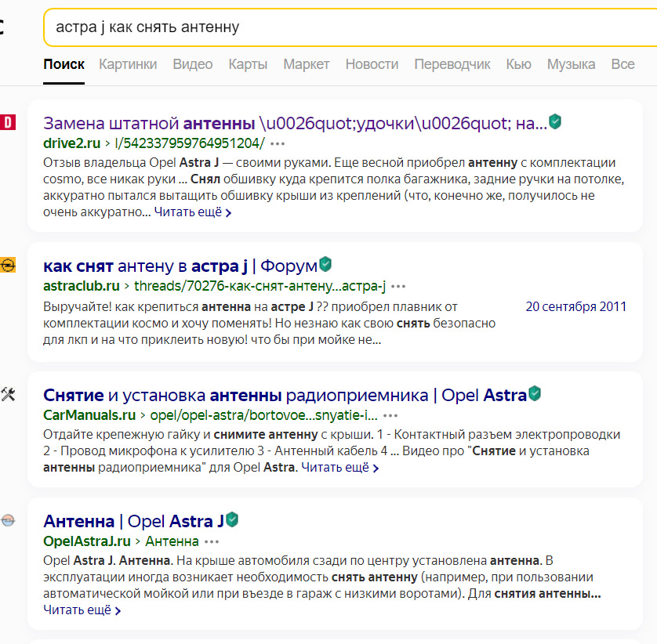Image resolution: width=657 pixels, height=644 pixels.
Task: Click the drive2.ru red favicon icon
Action: [x=8, y=122]
